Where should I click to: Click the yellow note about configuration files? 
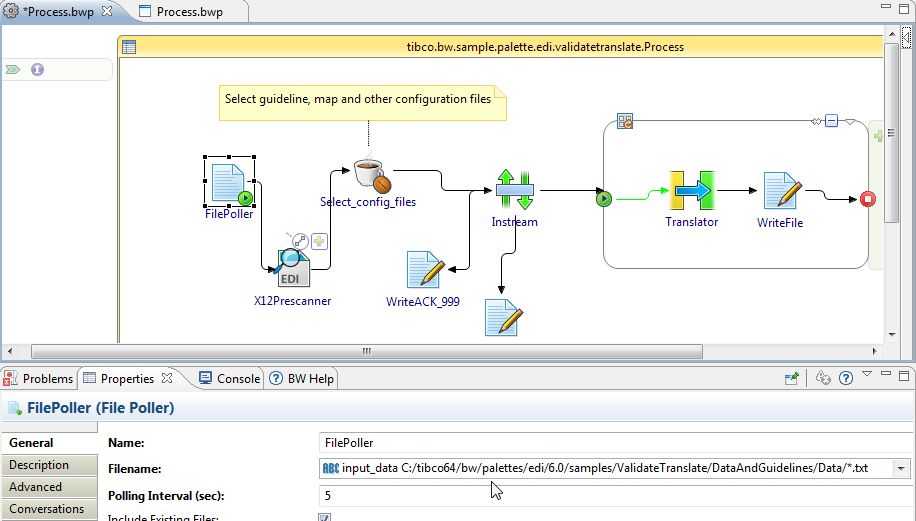pos(362,103)
